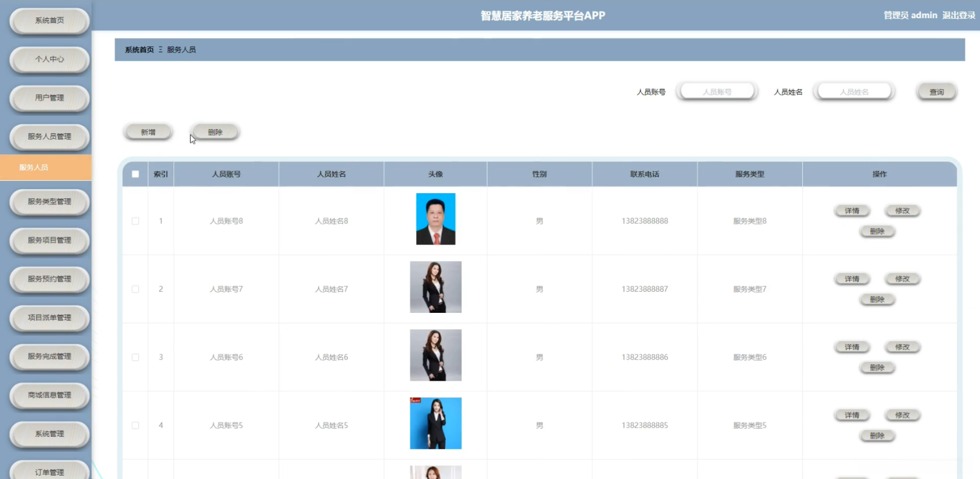980x479 pixels.
Task: Check the box for row 人员账号5
Action: click(136, 426)
